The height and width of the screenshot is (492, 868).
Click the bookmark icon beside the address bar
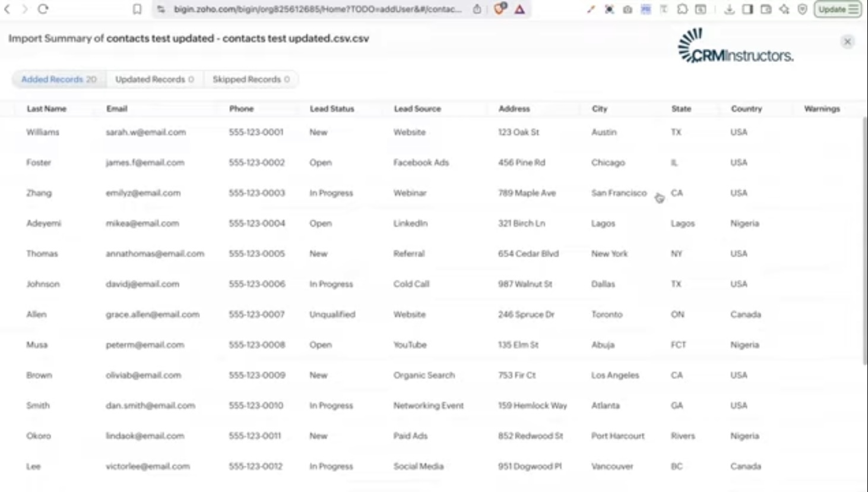(x=137, y=9)
